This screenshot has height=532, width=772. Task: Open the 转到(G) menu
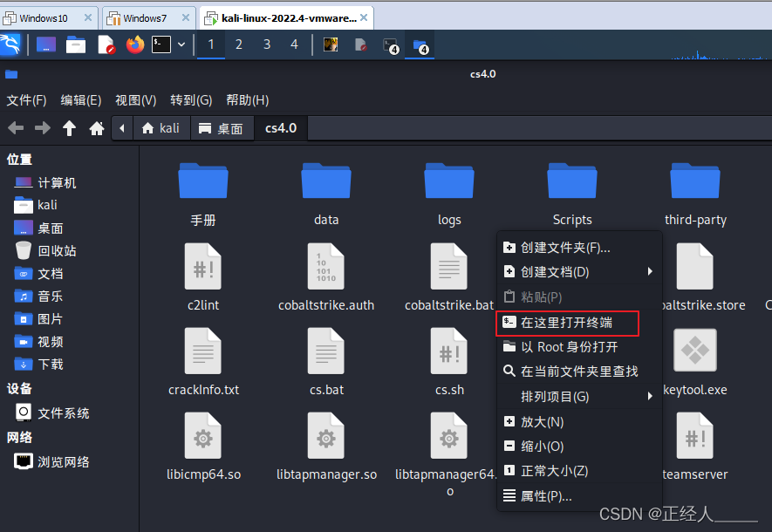pyautogui.click(x=191, y=100)
